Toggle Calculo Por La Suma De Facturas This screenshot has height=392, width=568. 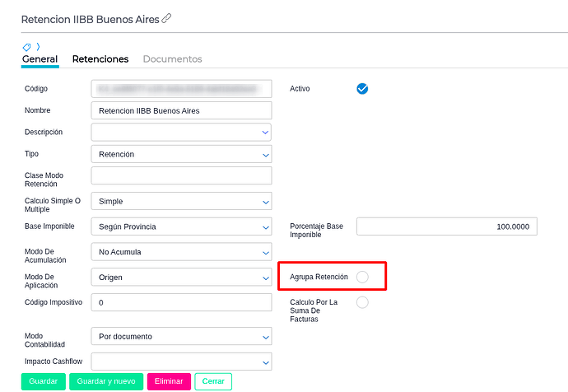pyautogui.click(x=362, y=303)
